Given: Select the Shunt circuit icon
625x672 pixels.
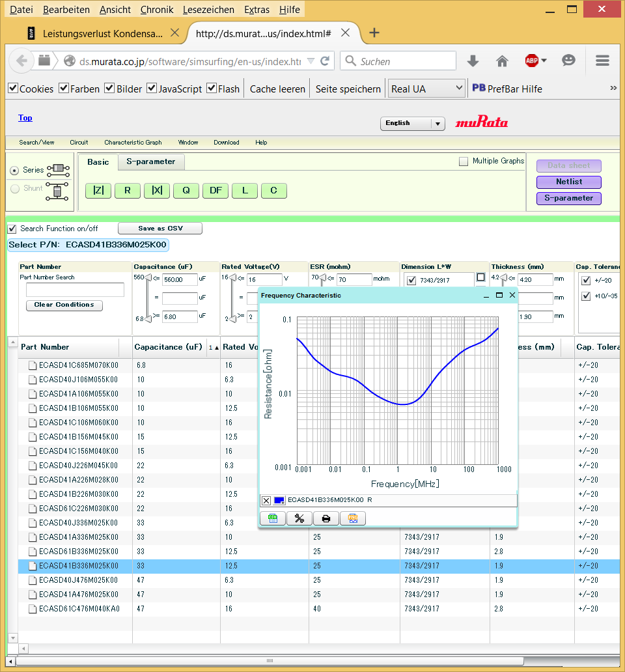Looking at the screenshot, I should click(57, 191).
